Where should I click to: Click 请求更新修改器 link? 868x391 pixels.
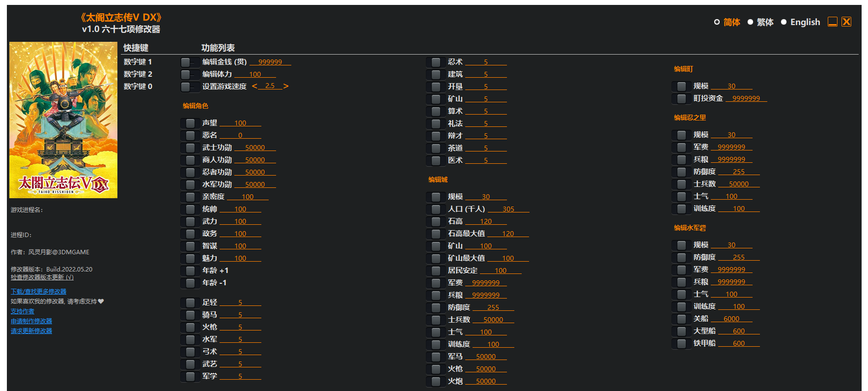[x=31, y=331]
